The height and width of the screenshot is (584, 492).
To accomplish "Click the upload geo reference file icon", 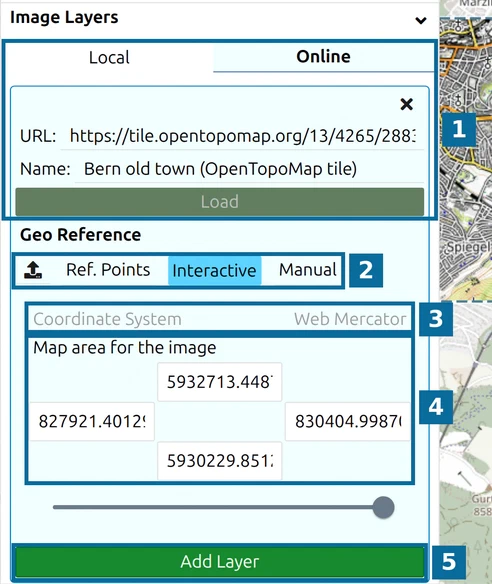I will [33, 270].
